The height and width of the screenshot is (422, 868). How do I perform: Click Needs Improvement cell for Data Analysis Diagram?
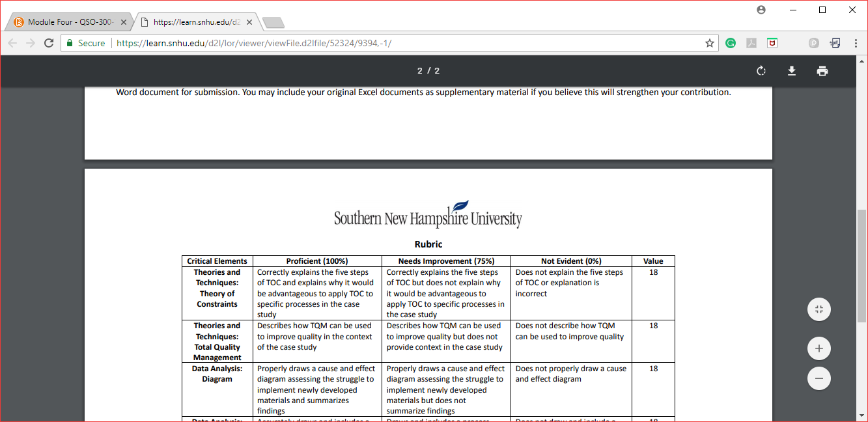[x=445, y=390]
